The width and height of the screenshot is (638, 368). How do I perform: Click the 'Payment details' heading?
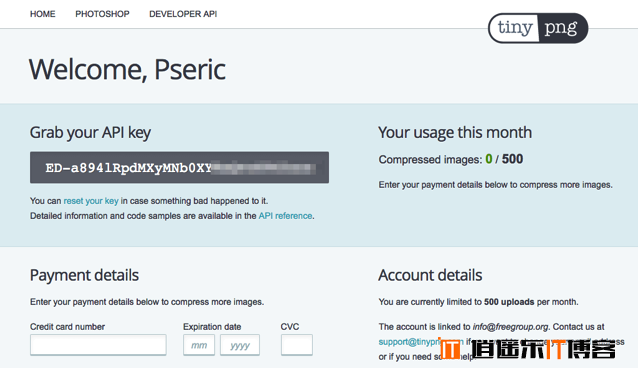84,275
